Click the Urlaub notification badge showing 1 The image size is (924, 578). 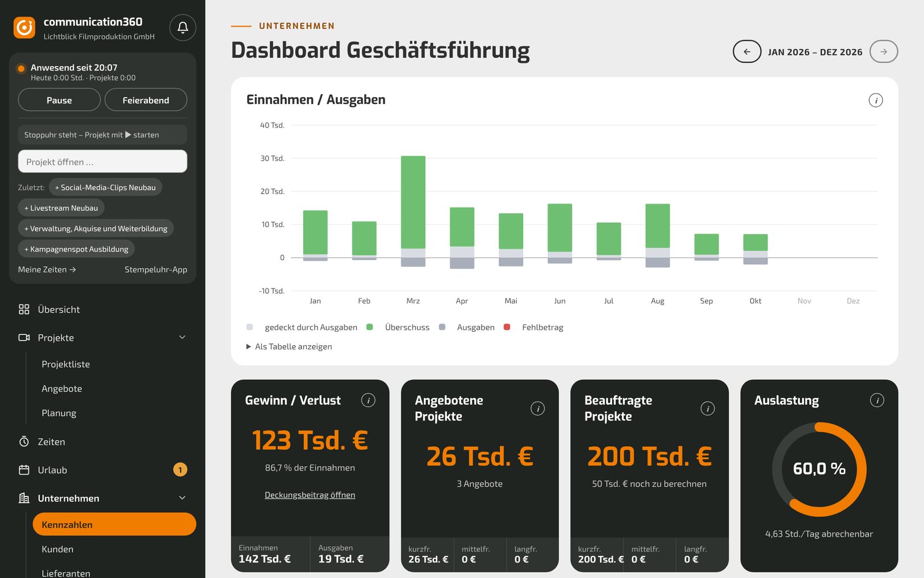(x=180, y=470)
